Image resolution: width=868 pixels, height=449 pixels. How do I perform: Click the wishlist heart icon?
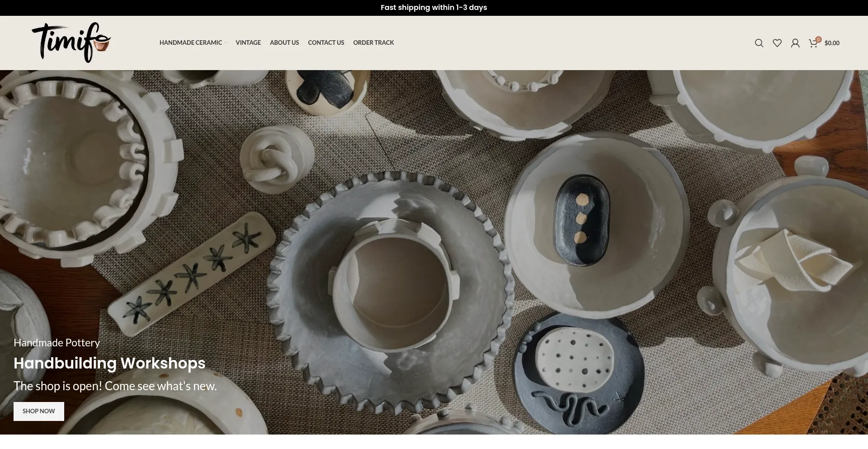[x=777, y=43]
